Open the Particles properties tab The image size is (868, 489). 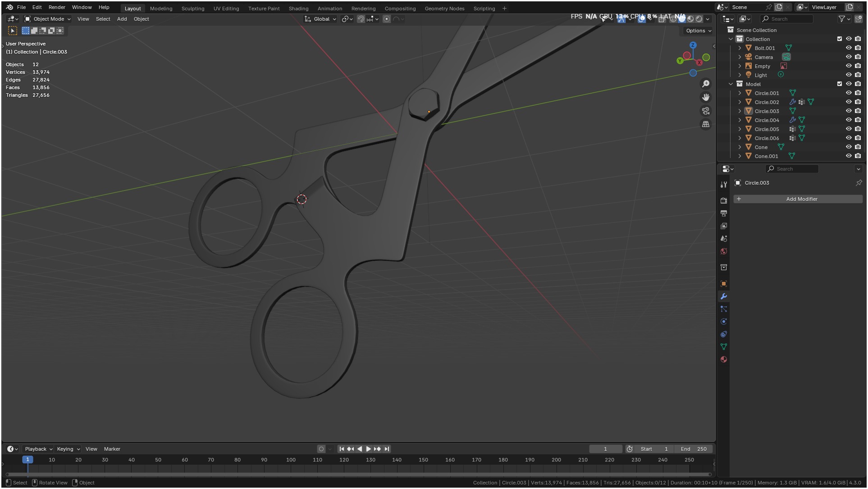(724, 309)
